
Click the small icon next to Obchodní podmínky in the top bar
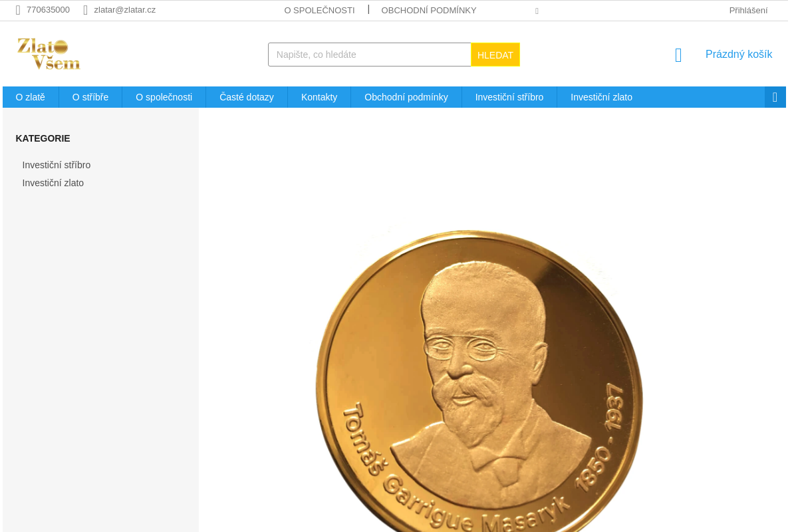click(537, 11)
